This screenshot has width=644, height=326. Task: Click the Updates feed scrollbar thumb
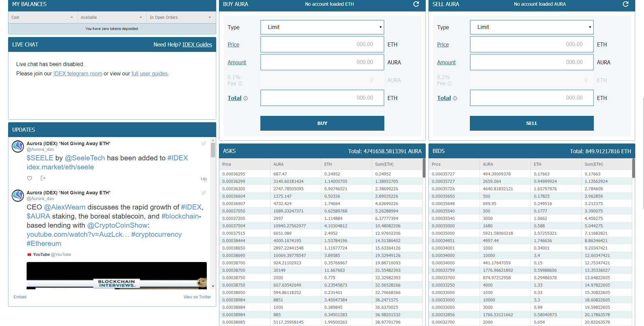click(x=213, y=150)
